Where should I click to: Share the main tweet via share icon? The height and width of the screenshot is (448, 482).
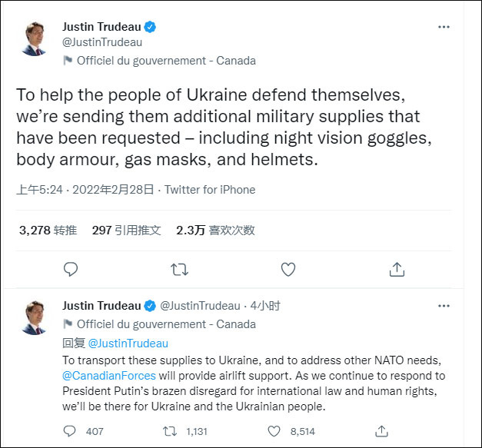point(397,269)
